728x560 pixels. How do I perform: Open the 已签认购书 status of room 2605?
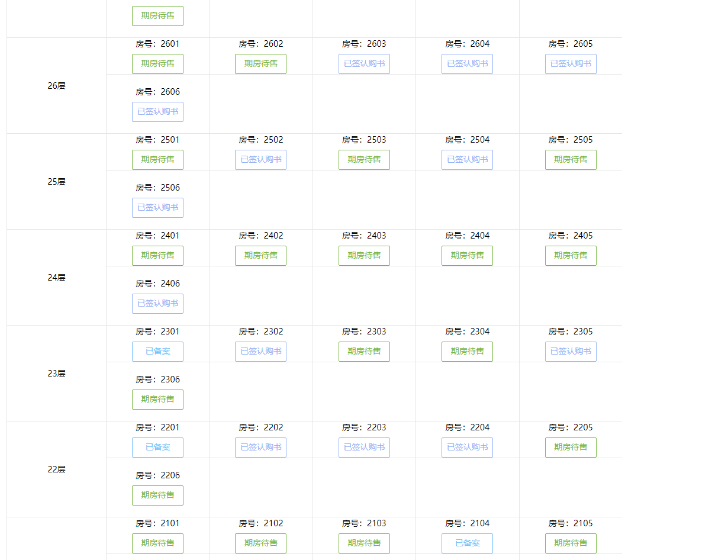coord(571,64)
